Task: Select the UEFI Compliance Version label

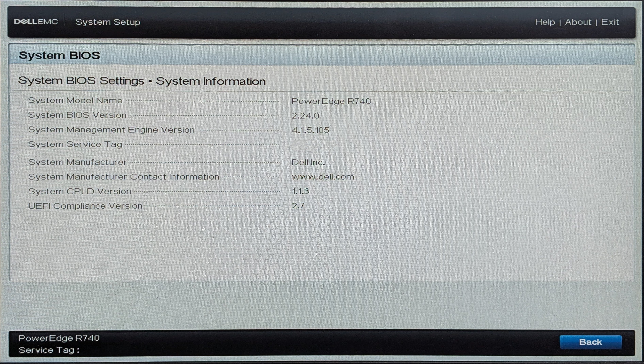Action: 85,206
